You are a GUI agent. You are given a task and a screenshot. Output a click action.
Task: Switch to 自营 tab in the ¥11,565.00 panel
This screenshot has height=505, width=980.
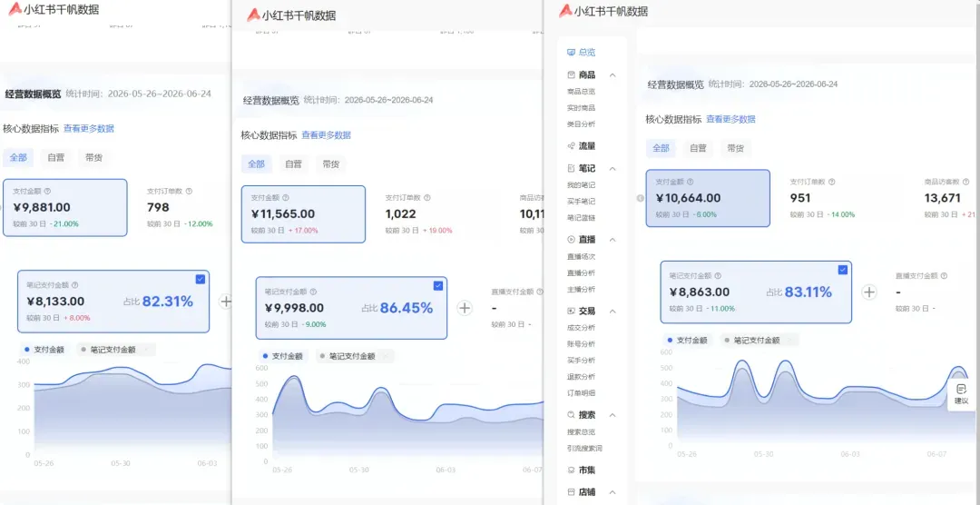click(x=294, y=164)
